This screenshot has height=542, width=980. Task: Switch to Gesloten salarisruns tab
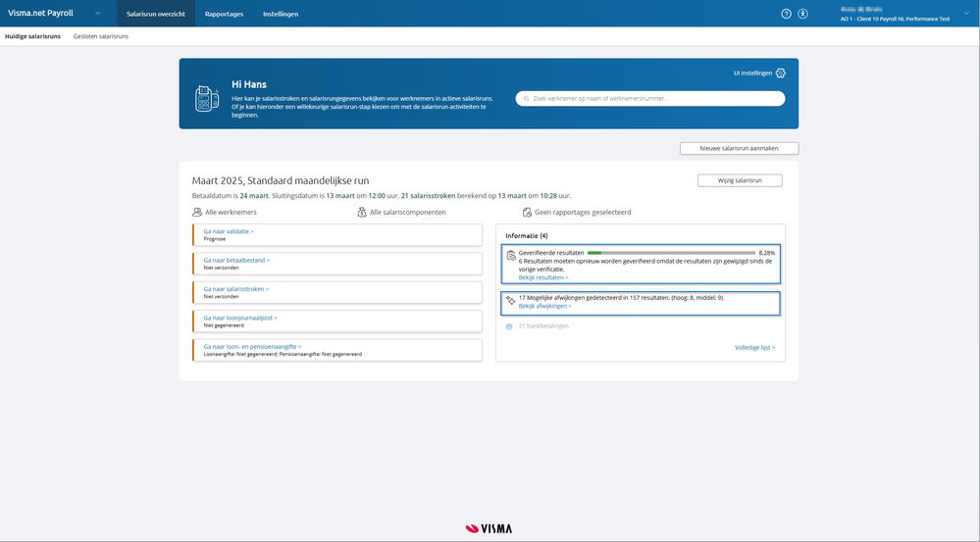pyautogui.click(x=101, y=36)
